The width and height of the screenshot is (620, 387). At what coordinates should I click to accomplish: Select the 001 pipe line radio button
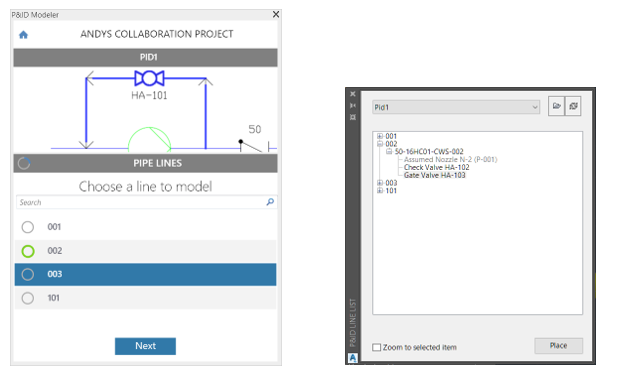pos(28,227)
